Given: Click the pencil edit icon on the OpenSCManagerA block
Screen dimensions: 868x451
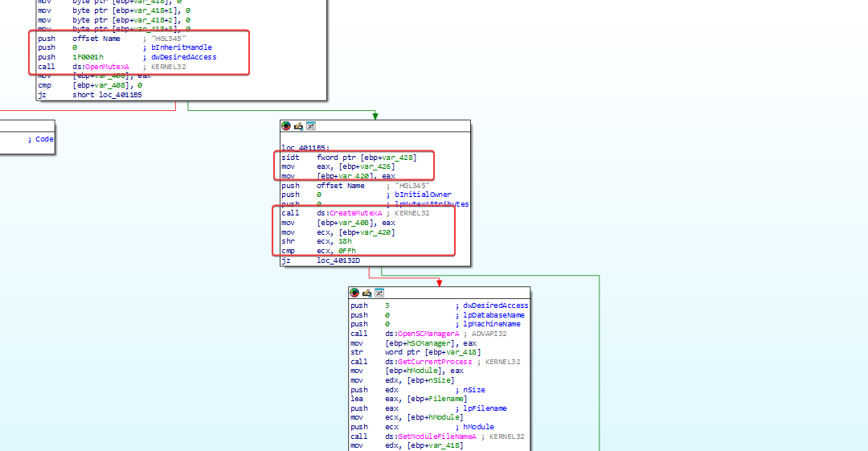Looking at the screenshot, I should pos(367,293).
